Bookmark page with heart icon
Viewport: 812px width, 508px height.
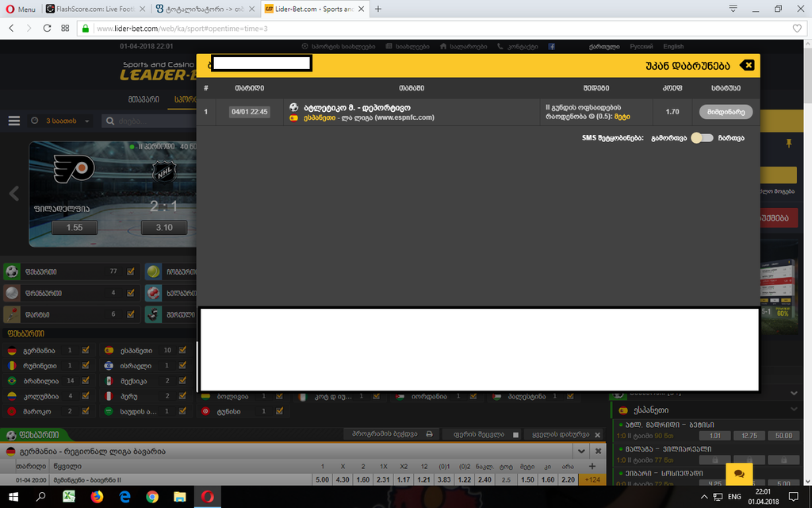797,29
